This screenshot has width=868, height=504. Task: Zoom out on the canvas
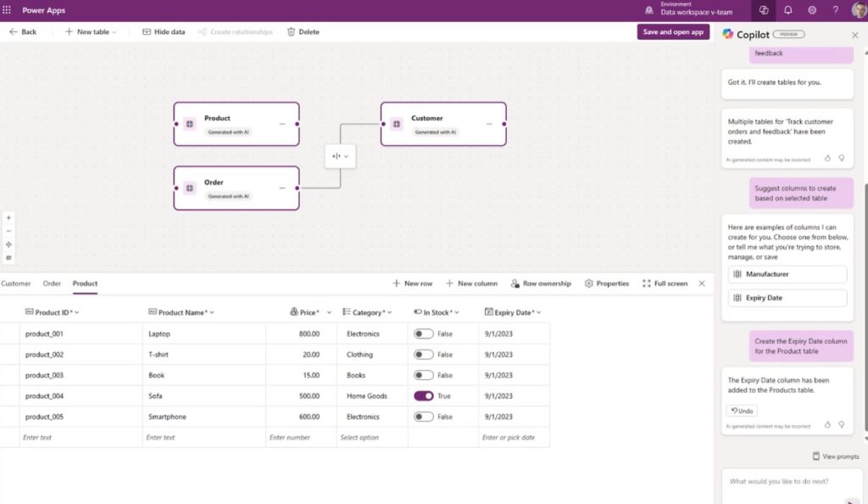click(8, 231)
